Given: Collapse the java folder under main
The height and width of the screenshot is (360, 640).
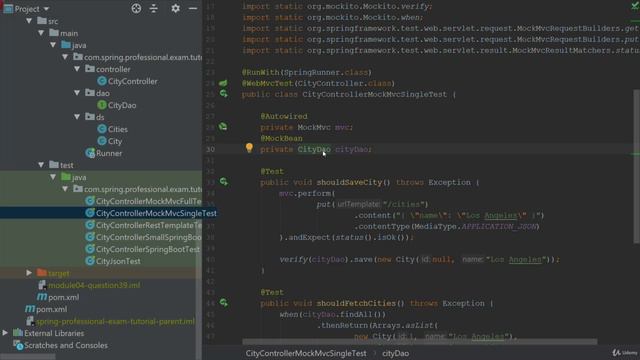Looking at the screenshot, I should [53, 45].
